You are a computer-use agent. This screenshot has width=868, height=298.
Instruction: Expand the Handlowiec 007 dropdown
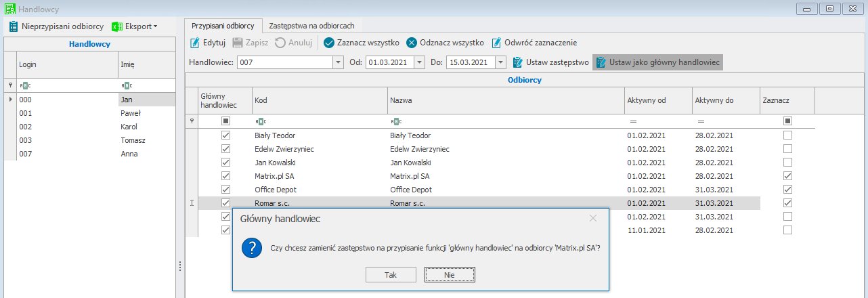338,62
